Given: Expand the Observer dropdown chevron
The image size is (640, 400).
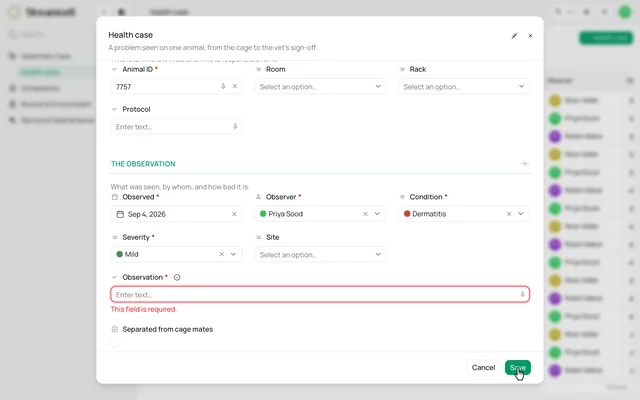Looking at the screenshot, I should [377, 214].
